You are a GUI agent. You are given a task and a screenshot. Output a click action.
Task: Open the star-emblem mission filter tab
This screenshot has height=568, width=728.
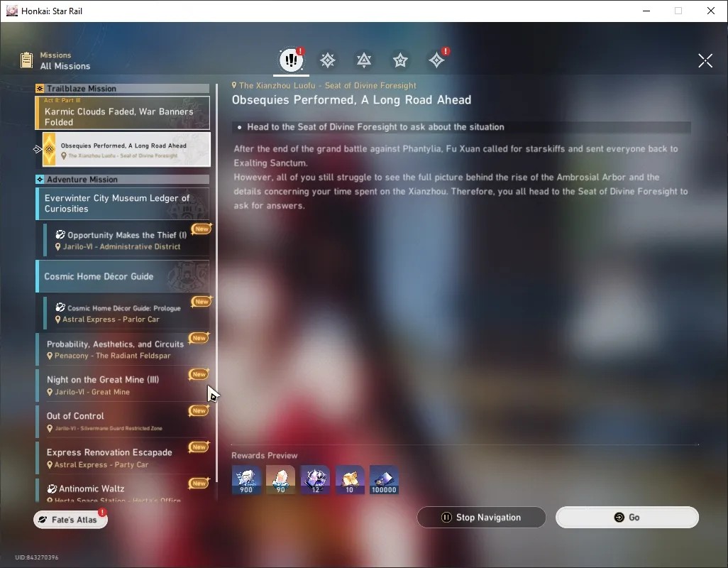[x=400, y=60]
